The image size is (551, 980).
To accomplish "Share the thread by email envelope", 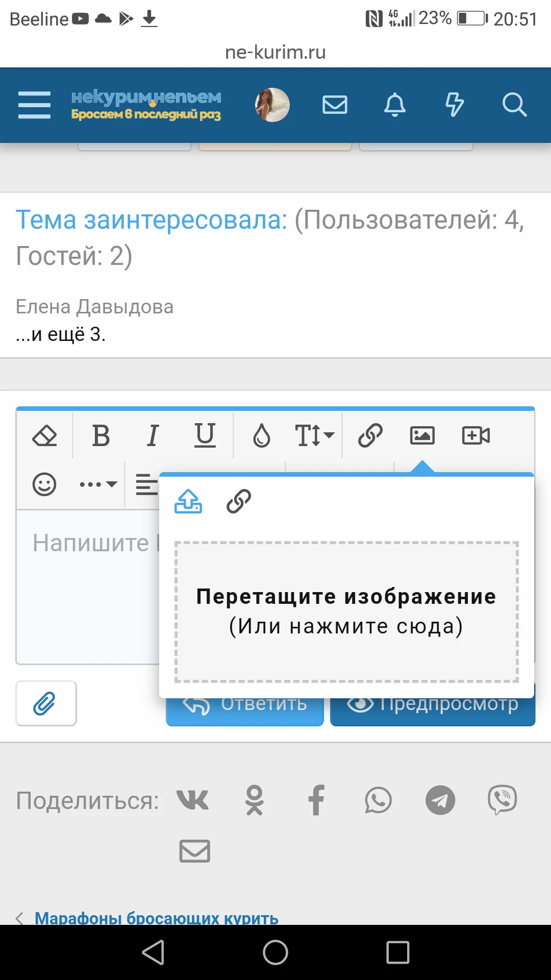I will (x=195, y=851).
